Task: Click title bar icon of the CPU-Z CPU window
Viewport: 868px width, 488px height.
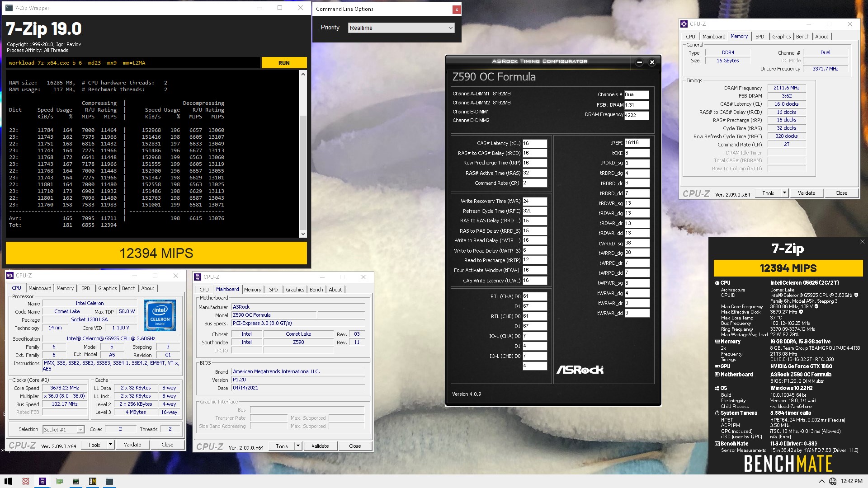Action: tap(10, 276)
